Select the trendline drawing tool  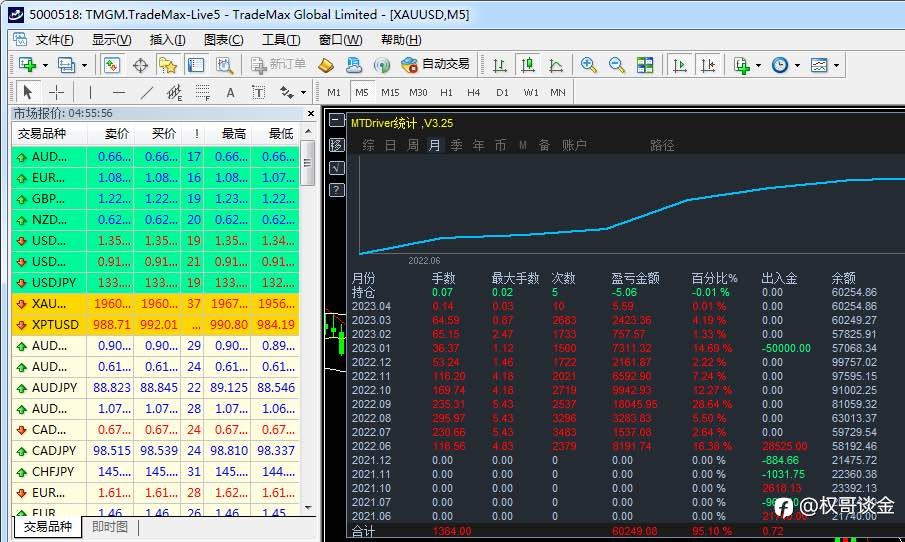(147, 92)
